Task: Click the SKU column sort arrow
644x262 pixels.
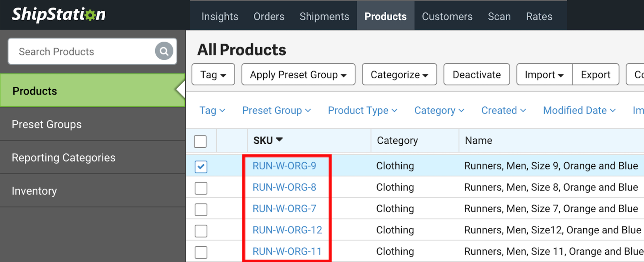Action: (x=279, y=140)
